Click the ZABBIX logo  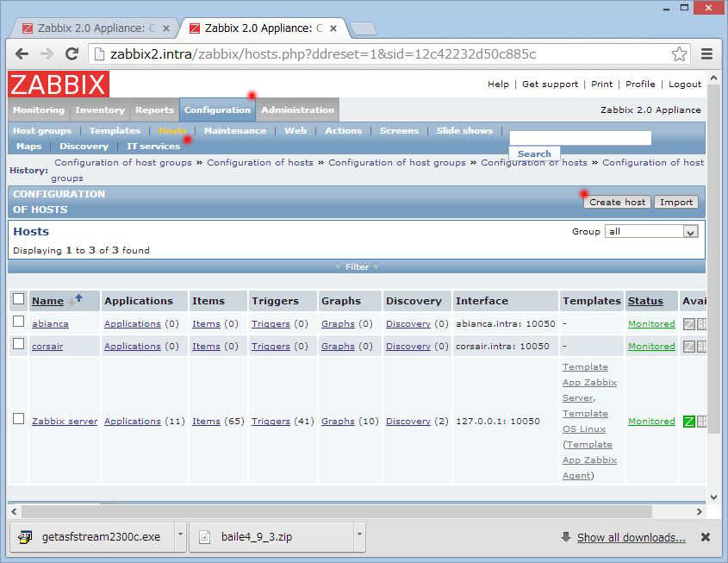[x=59, y=84]
